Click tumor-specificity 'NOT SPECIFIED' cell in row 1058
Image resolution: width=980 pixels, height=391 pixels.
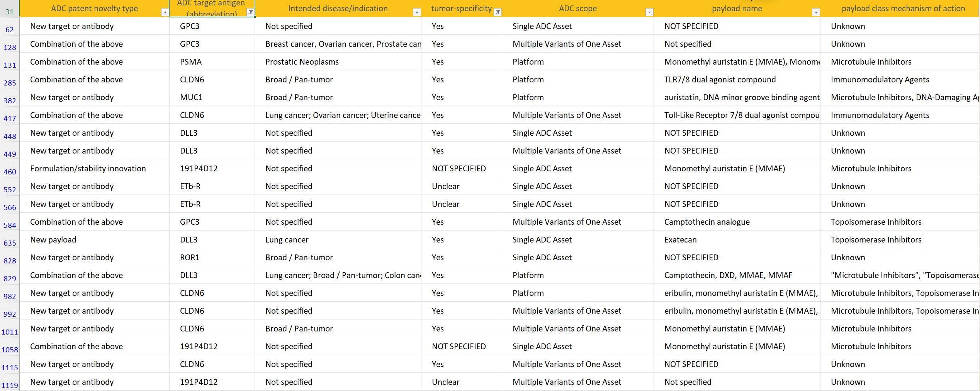point(462,346)
